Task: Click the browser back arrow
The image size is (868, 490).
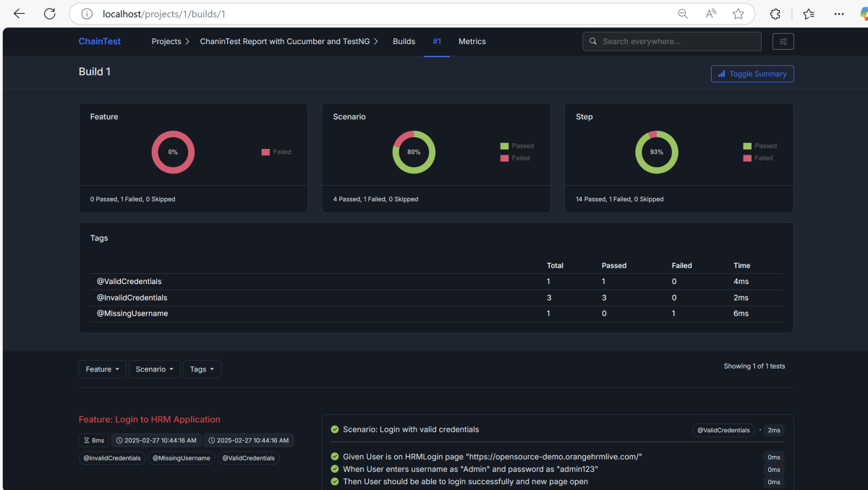Action: click(20, 14)
